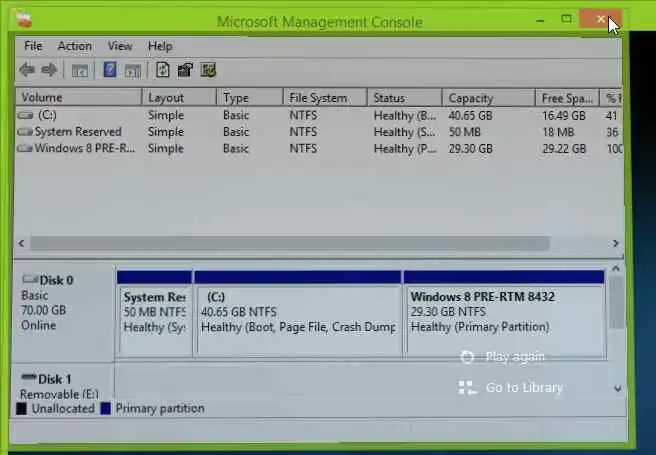Open the blue Help toolbar icon

pos(110,69)
